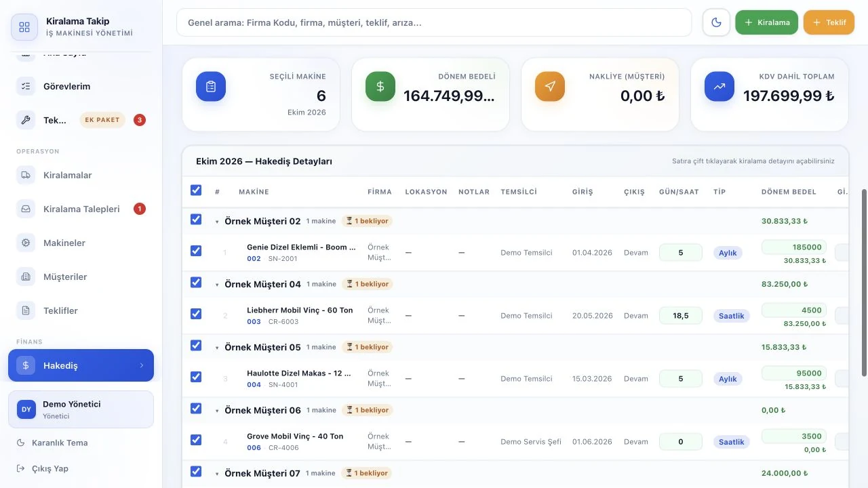Click the page vertical scrollbar thumb
The width and height of the screenshot is (868, 488).
click(x=864, y=283)
